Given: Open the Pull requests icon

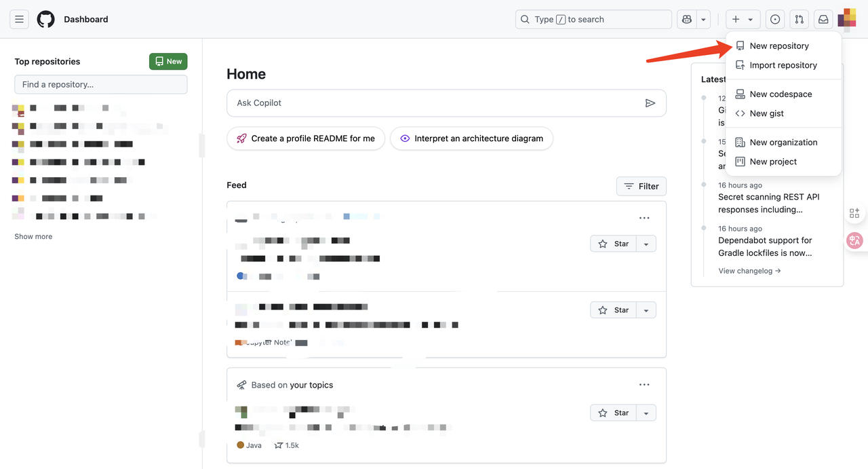Looking at the screenshot, I should (800, 20).
